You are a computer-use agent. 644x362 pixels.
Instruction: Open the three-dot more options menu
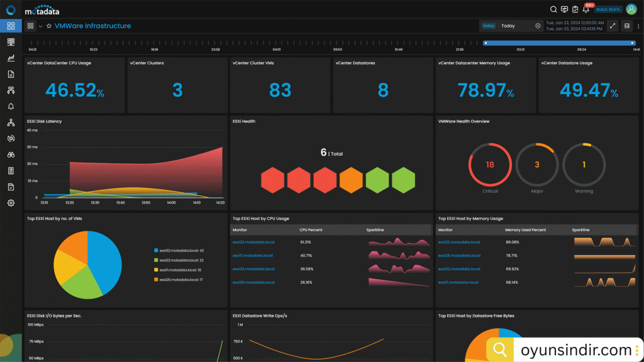[x=638, y=26]
